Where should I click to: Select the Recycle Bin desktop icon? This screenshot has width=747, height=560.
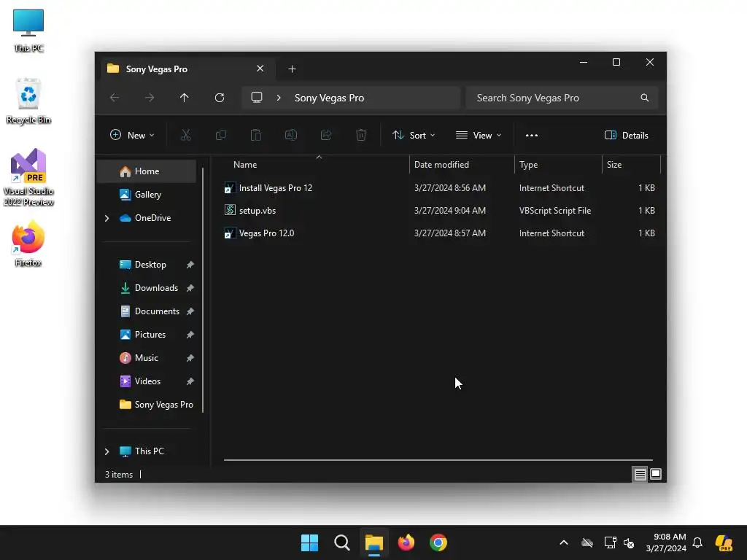[28, 101]
